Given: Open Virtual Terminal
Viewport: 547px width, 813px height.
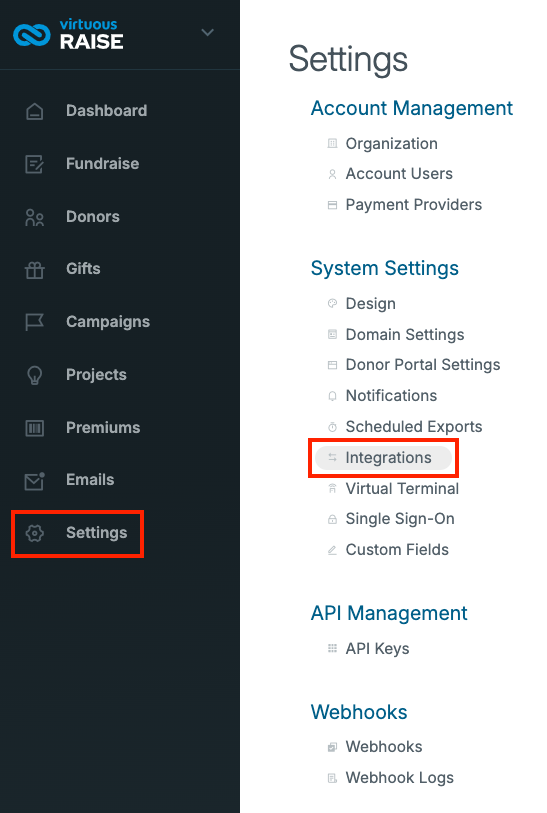Looking at the screenshot, I should tap(402, 488).
